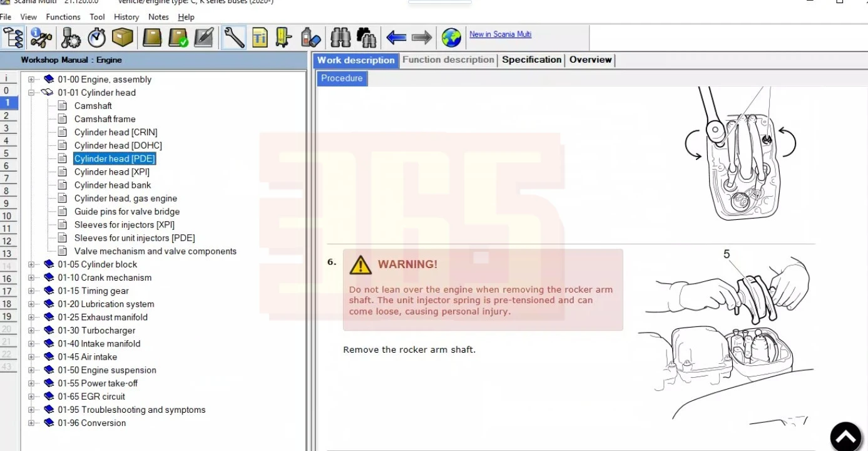Switch to the Function description tab
This screenshot has width=868, height=451.
point(448,60)
